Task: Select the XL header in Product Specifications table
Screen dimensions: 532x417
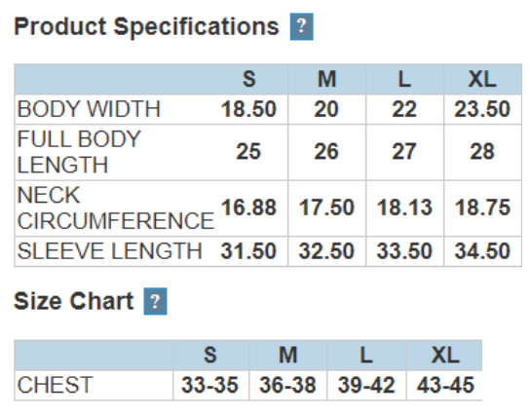Action: pos(482,79)
